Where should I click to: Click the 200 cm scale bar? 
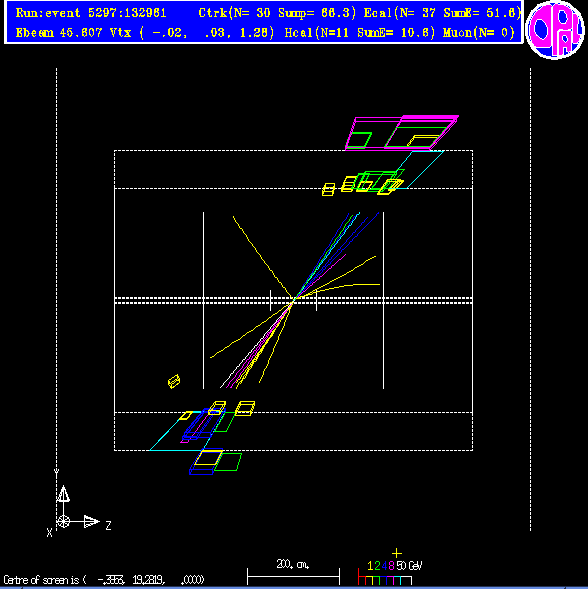[293, 576]
